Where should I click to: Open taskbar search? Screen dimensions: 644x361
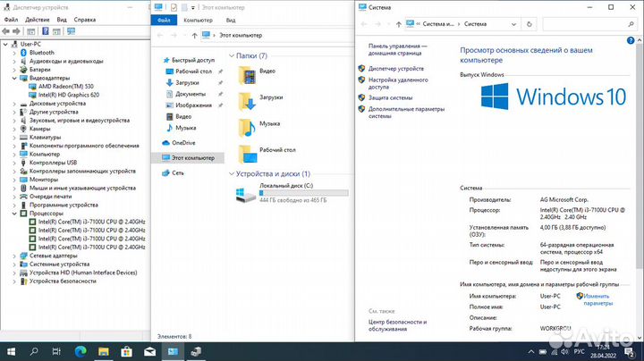tap(34, 351)
